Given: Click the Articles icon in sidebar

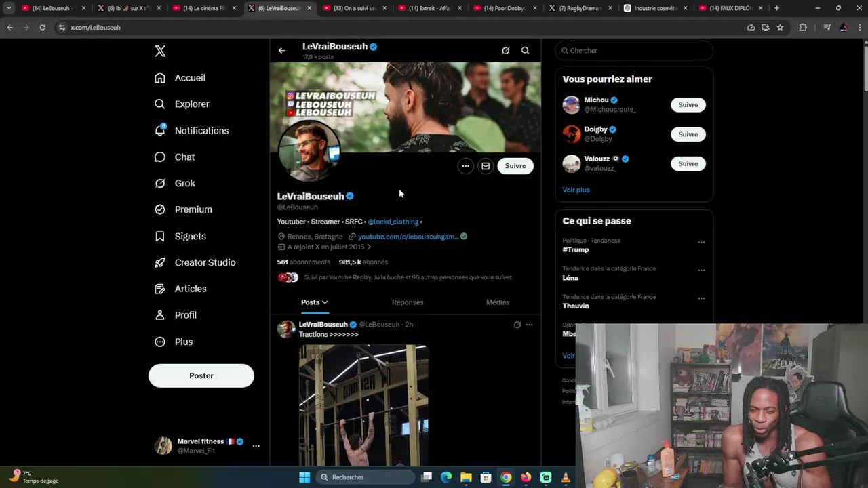Looking at the screenshot, I should [160, 289].
